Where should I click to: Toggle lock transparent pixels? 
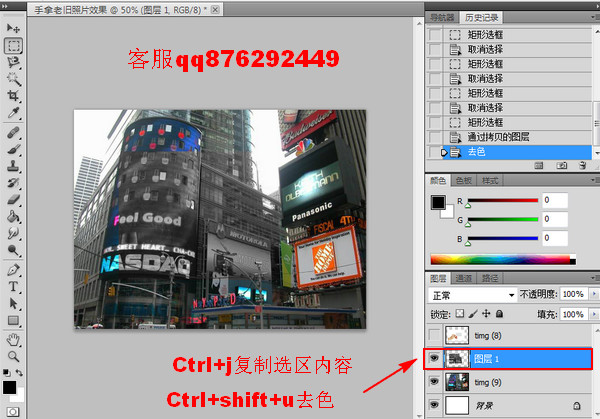click(460, 314)
